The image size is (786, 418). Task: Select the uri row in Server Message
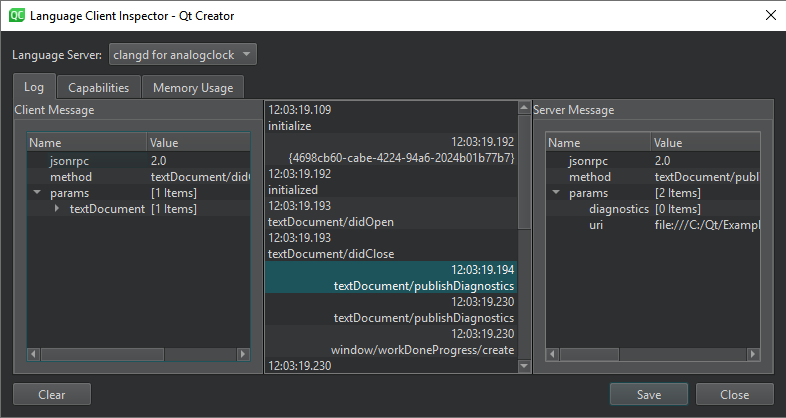pyautogui.click(x=596, y=225)
